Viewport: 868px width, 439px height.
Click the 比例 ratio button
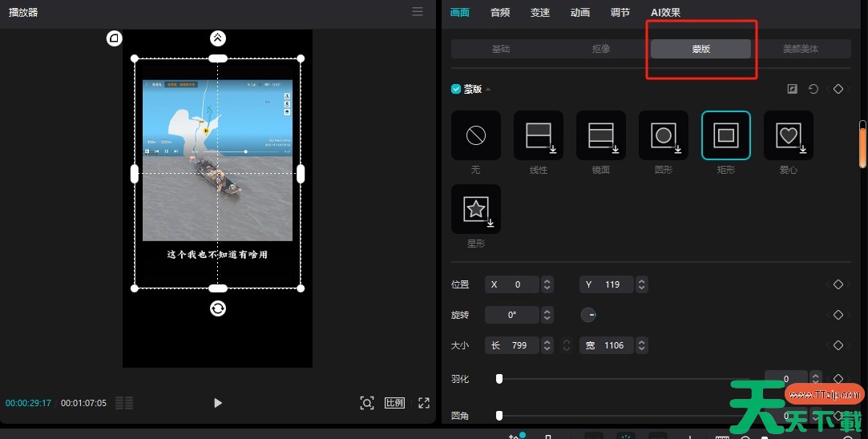tap(394, 403)
